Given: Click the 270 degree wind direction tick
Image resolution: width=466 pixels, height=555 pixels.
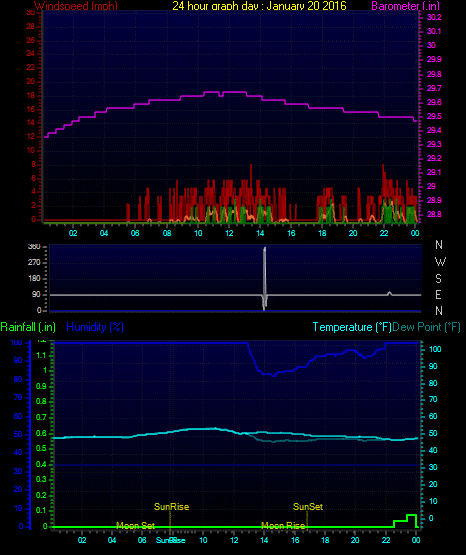Looking at the screenshot, I should tap(34, 262).
